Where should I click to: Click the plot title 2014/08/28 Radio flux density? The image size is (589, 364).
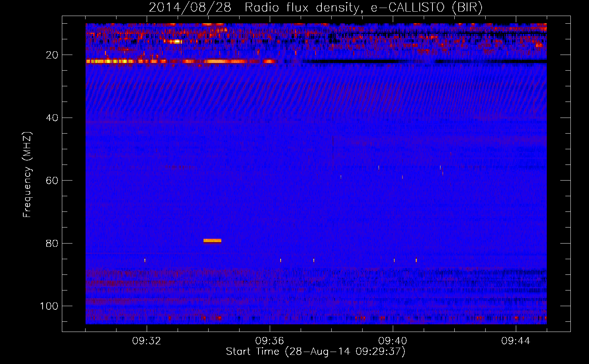pyautogui.click(x=316, y=7)
